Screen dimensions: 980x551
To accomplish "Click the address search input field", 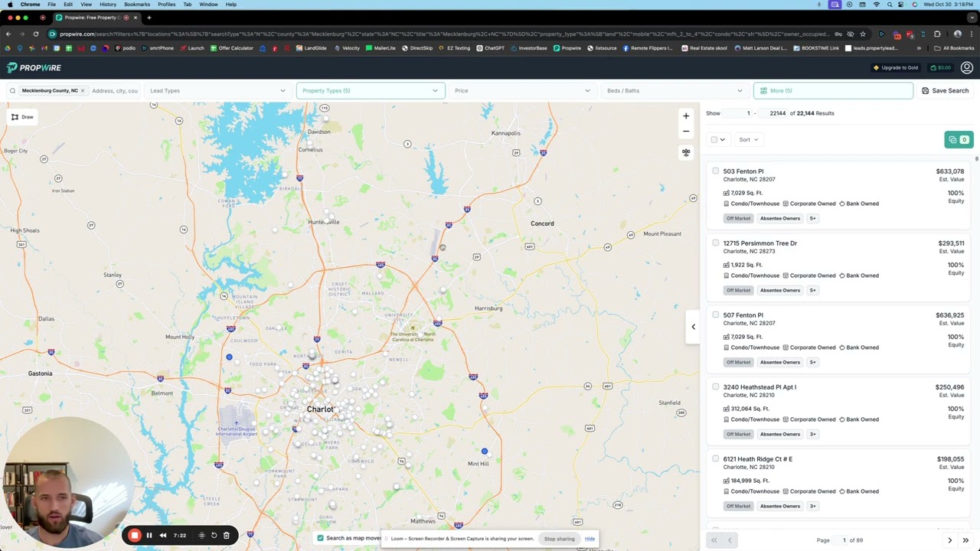I will pos(115,90).
